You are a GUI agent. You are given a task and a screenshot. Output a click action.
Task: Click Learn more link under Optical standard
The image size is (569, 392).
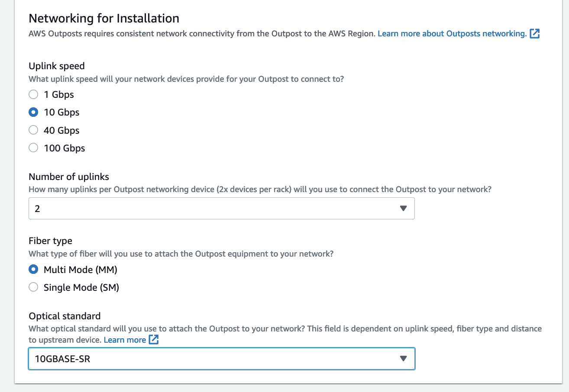click(125, 340)
